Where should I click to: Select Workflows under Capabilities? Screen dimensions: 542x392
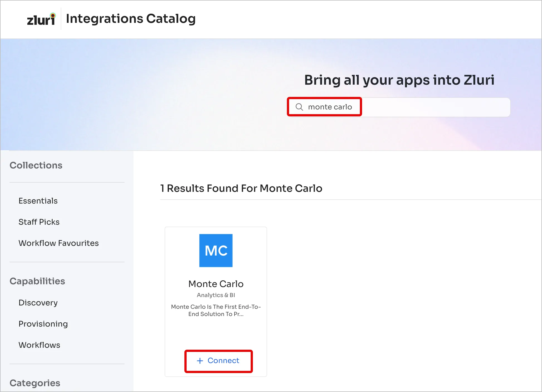[x=39, y=345]
